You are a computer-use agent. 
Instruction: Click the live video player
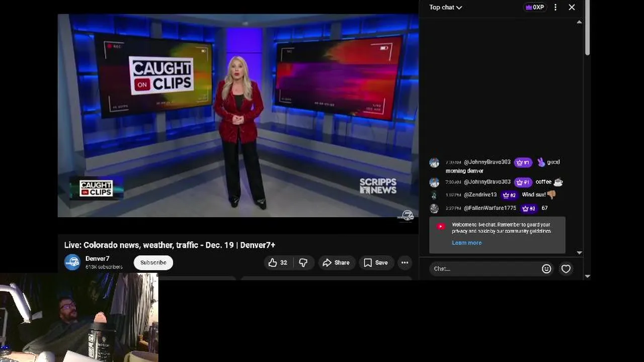(x=238, y=116)
